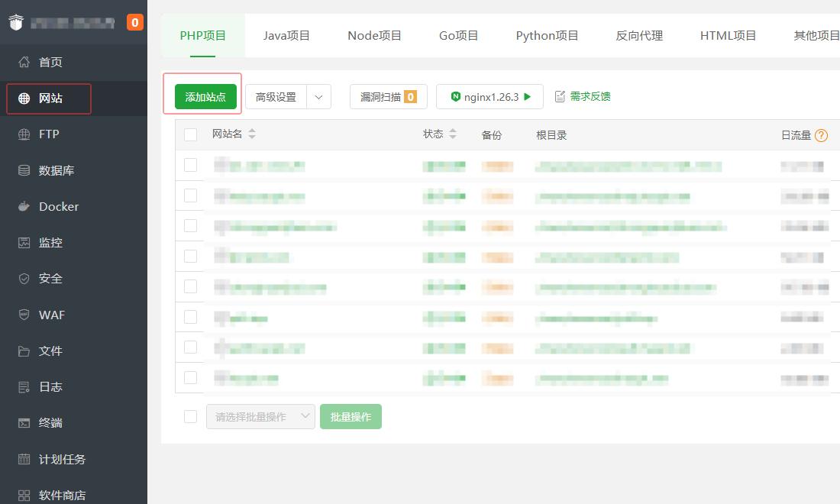Switch to the 反向代理 tab
840x504 pixels.
pyautogui.click(x=639, y=35)
